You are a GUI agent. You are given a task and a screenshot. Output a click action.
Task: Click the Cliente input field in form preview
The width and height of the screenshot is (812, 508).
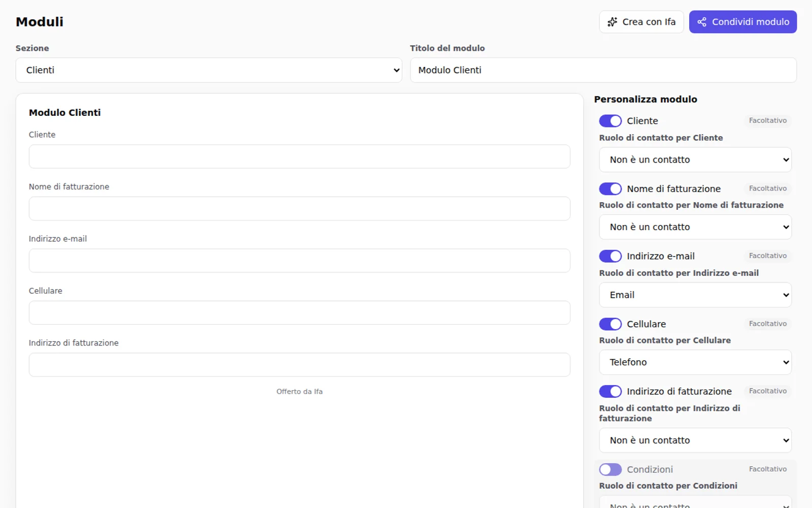click(x=299, y=156)
